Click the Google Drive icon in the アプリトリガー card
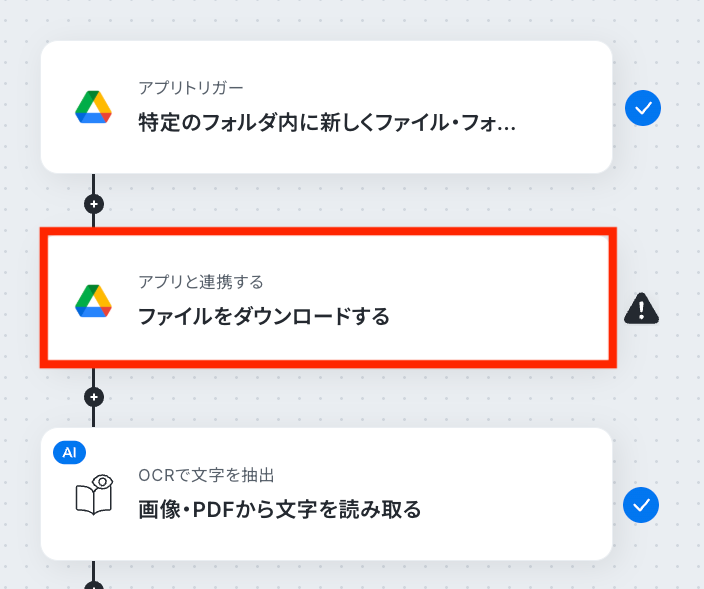The width and height of the screenshot is (704, 589). [93, 107]
